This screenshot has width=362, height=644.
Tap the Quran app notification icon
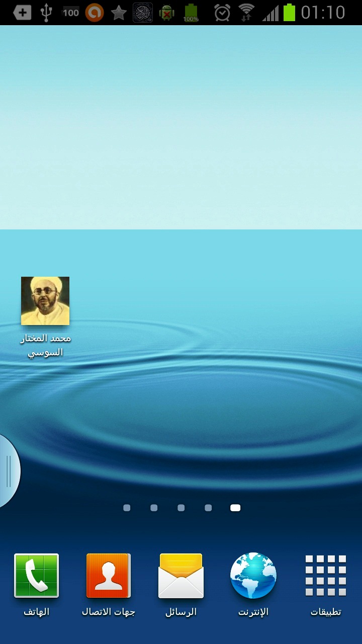tap(143, 13)
